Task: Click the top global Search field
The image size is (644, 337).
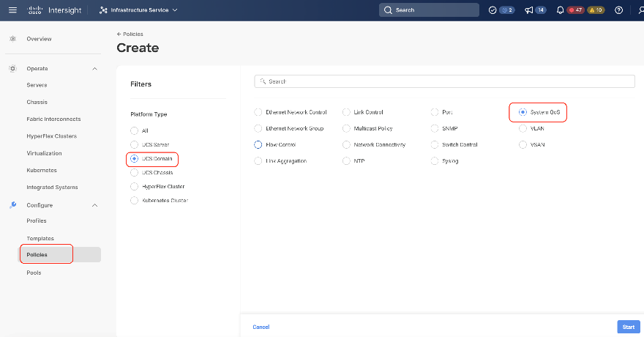Action: coord(429,10)
